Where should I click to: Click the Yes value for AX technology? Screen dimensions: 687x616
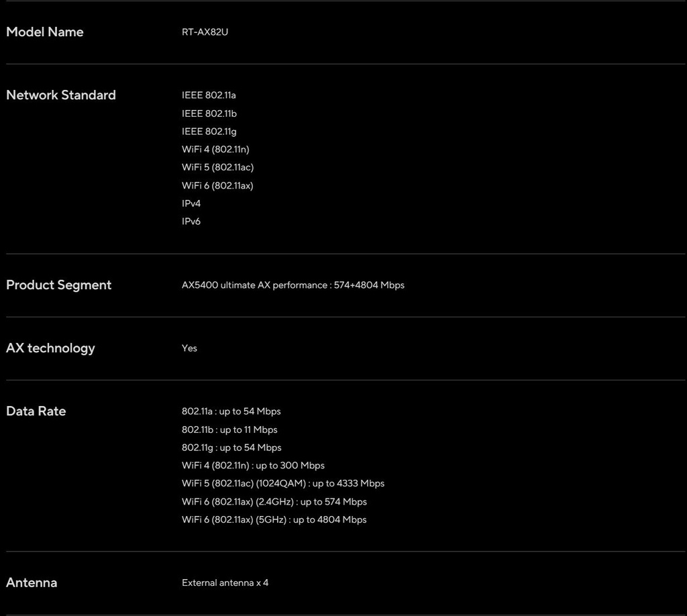click(189, 348)
